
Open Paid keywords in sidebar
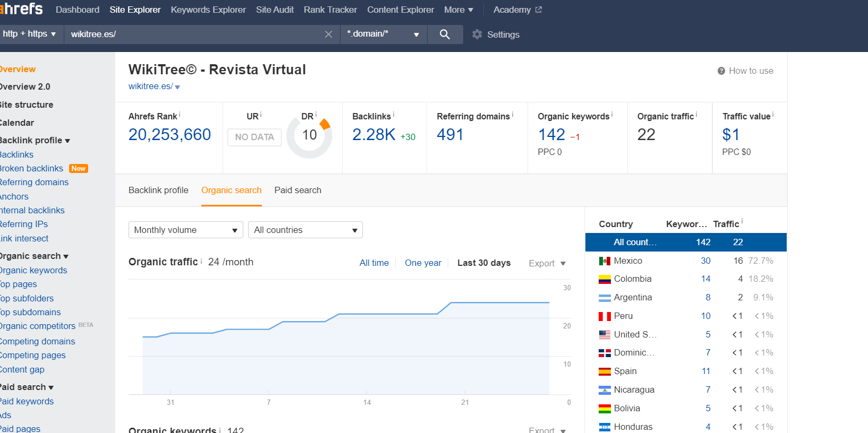[x=27, y=401]
